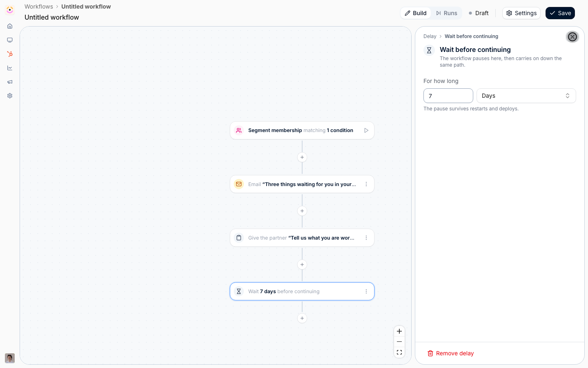The height and width of the screenshot is (368, 588).
Task: Click the duration number field showing 7
Action: 448,96
